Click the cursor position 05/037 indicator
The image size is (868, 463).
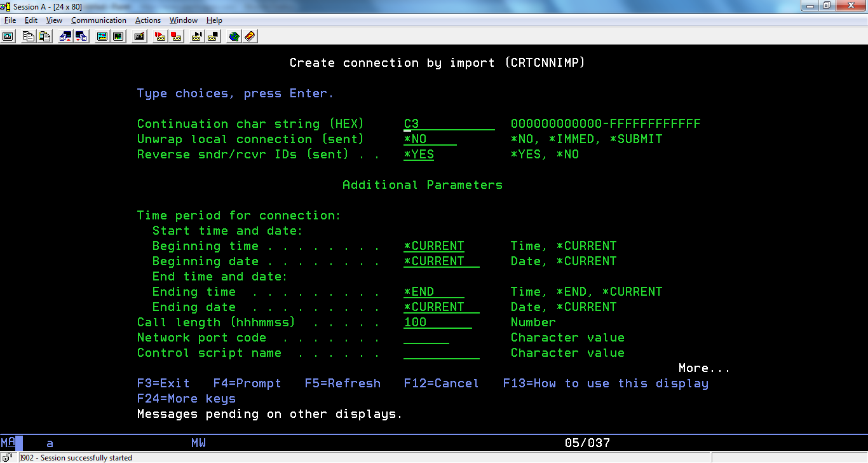tap(587, 443)
